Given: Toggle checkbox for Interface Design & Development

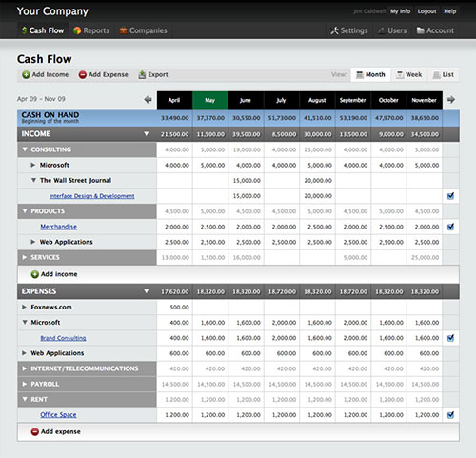Looking at the screenshot, I should coord(450,196).
